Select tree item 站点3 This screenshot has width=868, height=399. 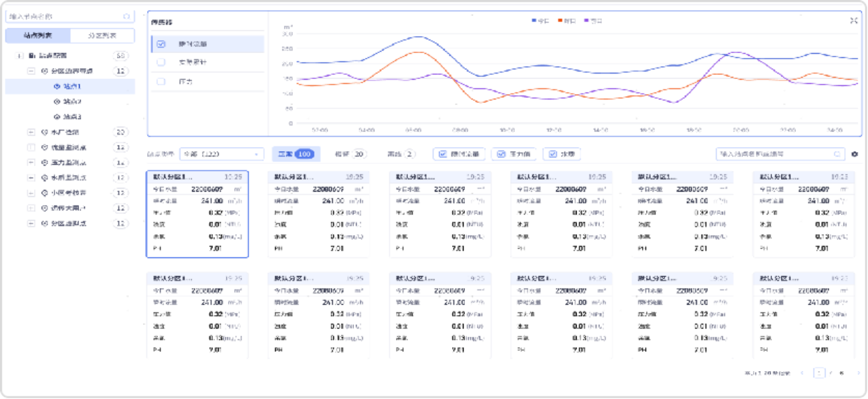coord(70,117)
